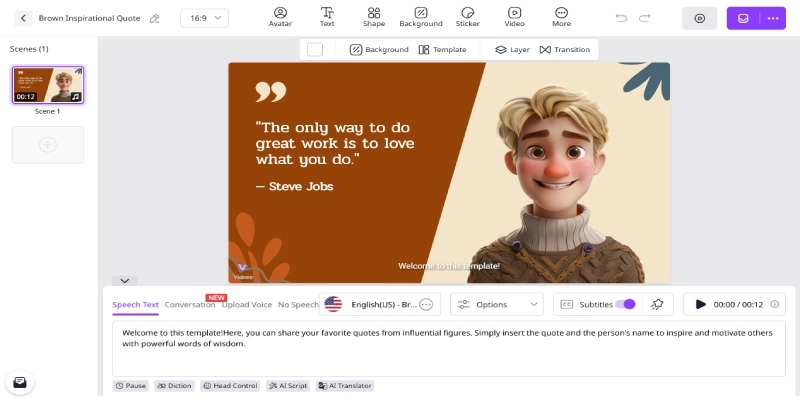
Task: Expand the Options dropdown
Action: click(496, 304)
